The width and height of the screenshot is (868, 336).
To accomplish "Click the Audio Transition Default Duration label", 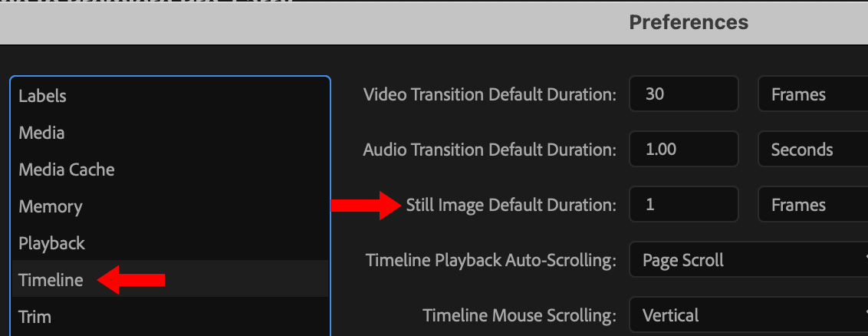I will pyautogui.click(x=490, y=150).
